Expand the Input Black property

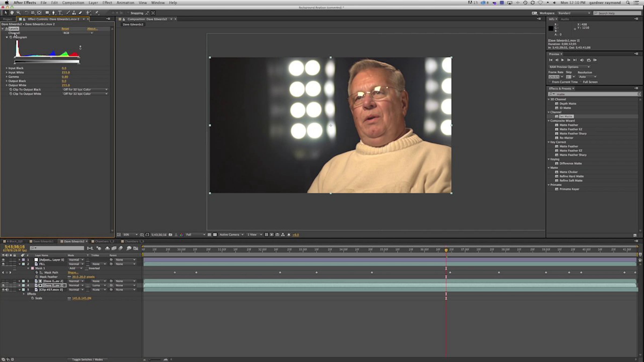[6, 68]
